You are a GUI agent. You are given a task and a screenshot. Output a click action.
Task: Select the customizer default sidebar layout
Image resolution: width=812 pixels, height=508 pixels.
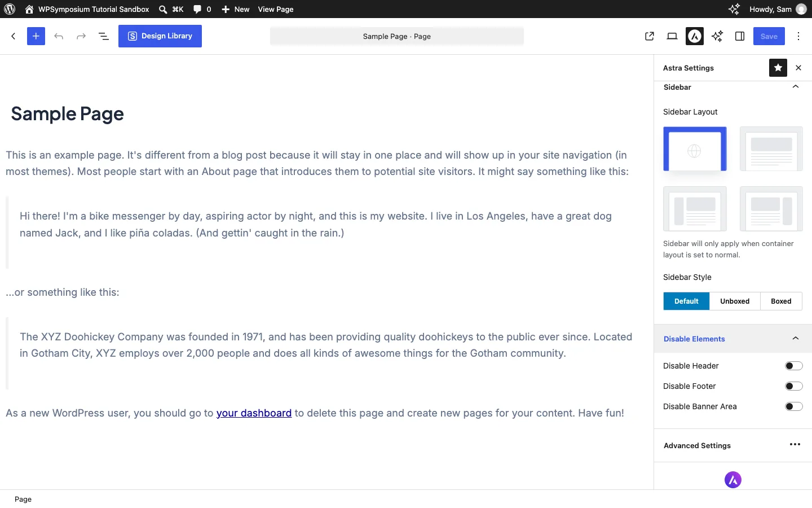pos(695,149)
